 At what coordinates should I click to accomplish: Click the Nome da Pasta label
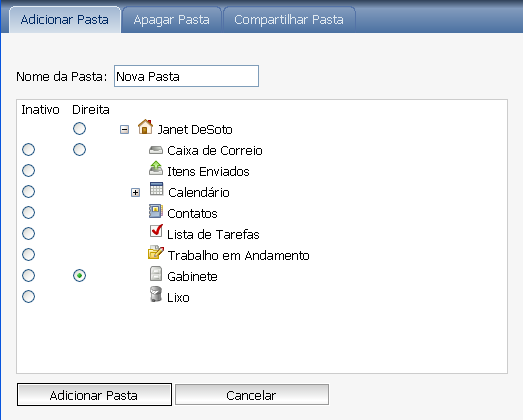tap(62, 77)
